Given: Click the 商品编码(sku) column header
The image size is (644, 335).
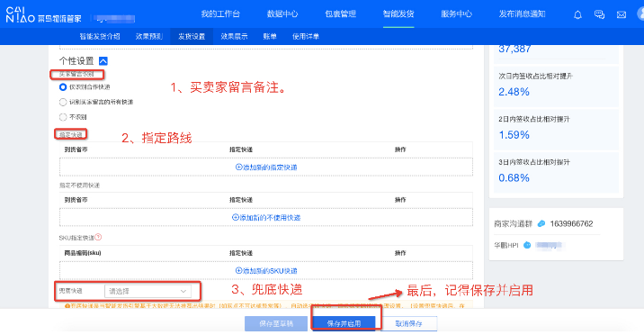Looking at the screenshot, I should pos(83,253).
